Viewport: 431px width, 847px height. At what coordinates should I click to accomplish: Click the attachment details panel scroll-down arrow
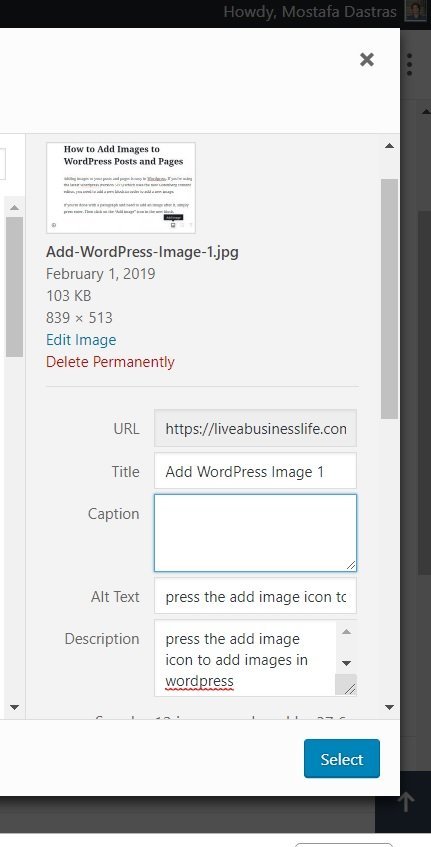point(389,707)
